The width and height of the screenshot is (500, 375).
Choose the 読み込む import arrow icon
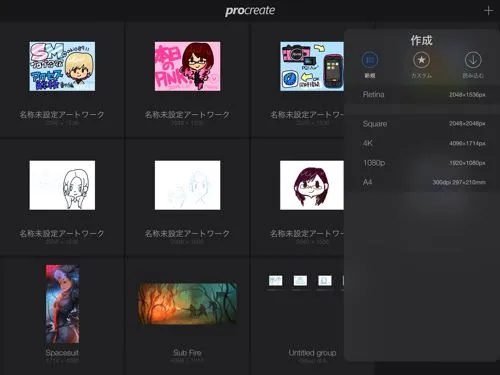click(x=473, y=60)
